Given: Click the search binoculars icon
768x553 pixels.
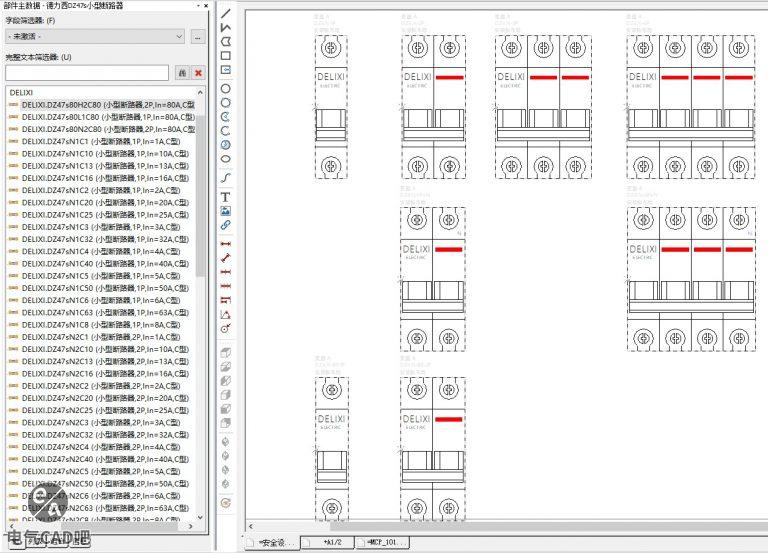Looking at the screenshot, I should [182, 73].
